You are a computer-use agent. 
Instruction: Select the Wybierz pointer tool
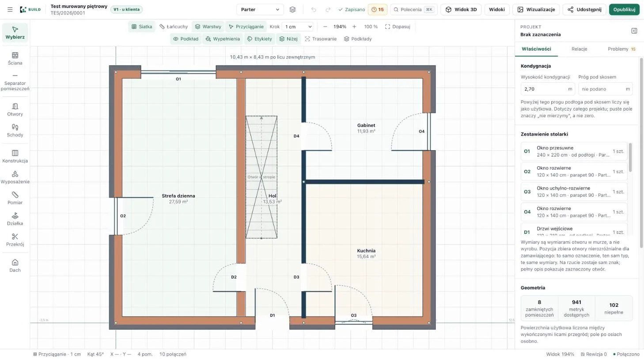15,33
